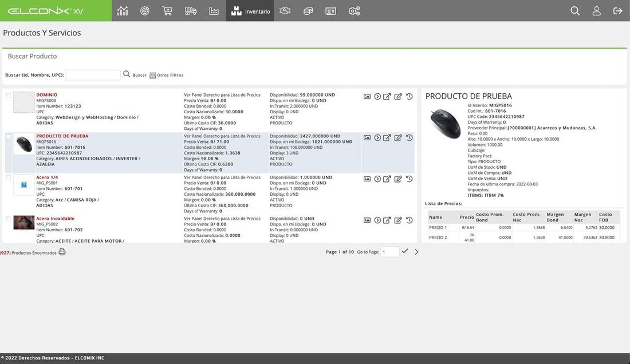
Task: Click the edit pencil icon for DOMINIO
Action: tap(398, 96)
